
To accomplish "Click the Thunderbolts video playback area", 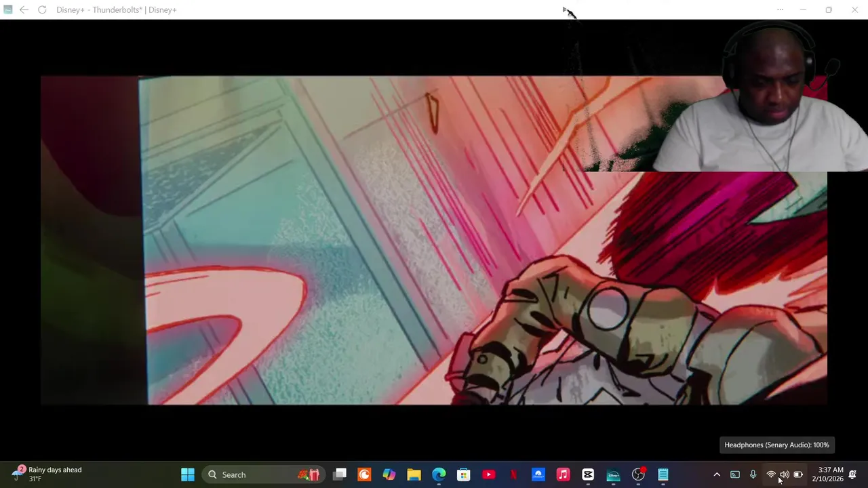I will pos(434,241).
